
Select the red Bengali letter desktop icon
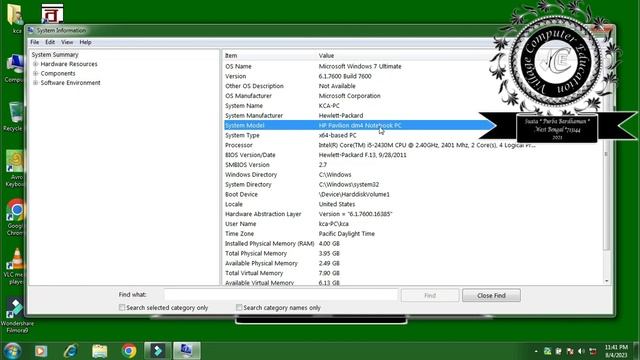(52, 13)
